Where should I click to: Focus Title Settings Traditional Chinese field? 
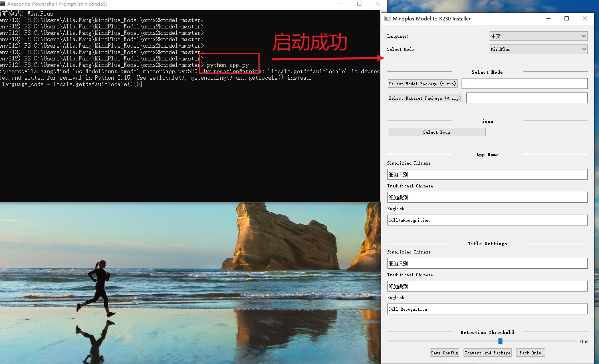click(x=487, y=286)
